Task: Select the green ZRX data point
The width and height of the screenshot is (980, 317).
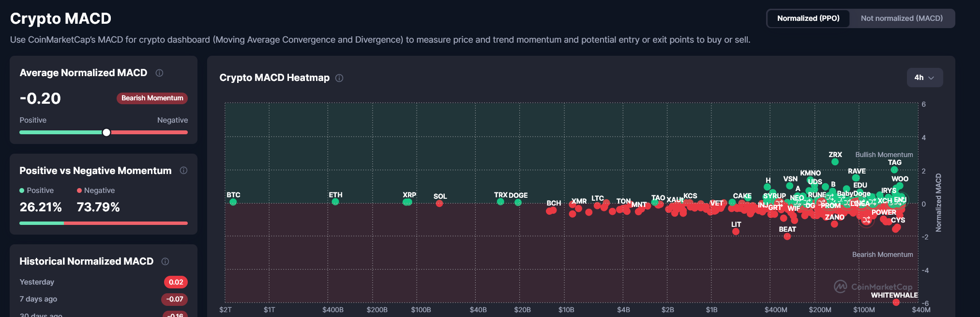Action: pyautogui.click(x=835, y=162)
